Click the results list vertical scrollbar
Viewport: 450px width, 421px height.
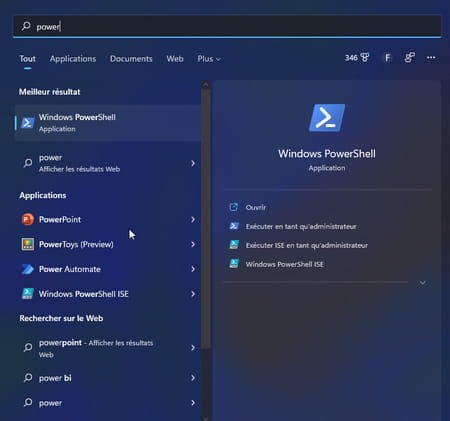point(206,220)
